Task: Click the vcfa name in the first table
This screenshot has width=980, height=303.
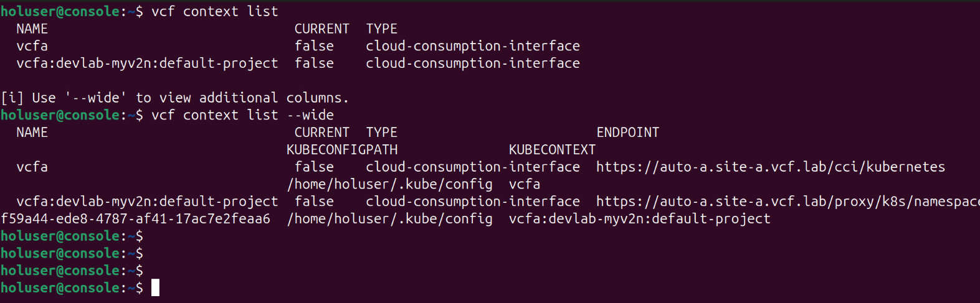Action: coord(32,46)
